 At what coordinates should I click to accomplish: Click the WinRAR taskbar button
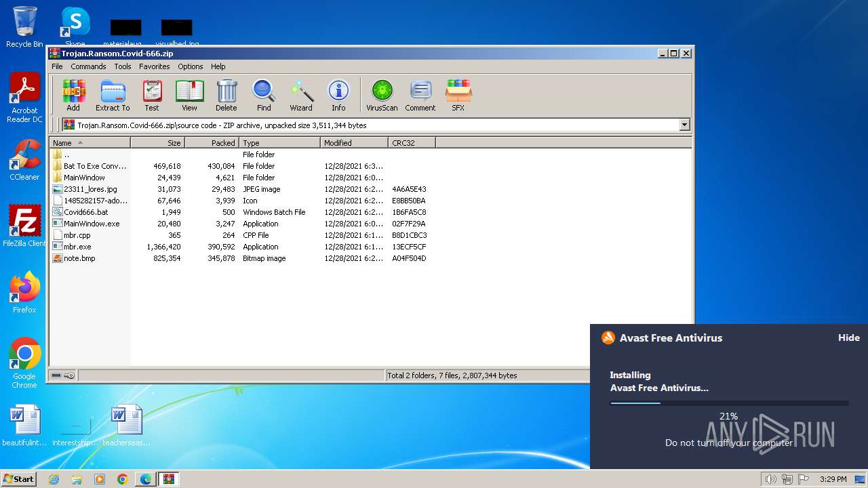[169, 479]
